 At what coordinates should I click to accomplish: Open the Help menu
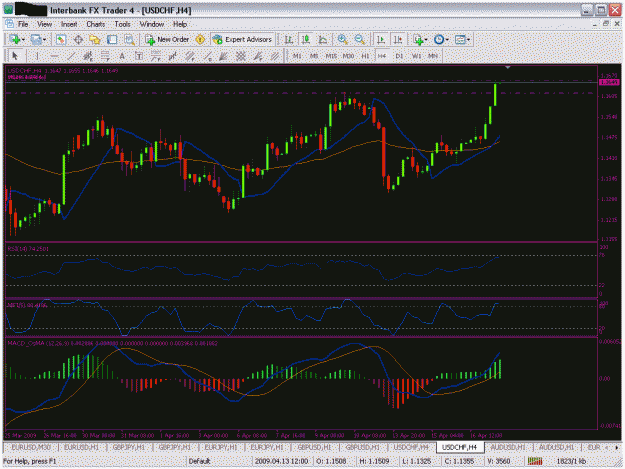point(180,24)
